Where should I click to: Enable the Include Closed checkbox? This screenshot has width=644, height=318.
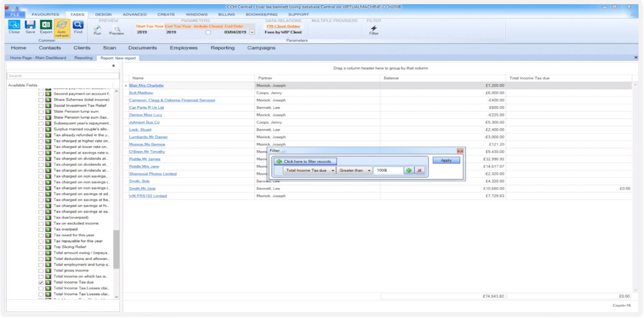[208, 32]
